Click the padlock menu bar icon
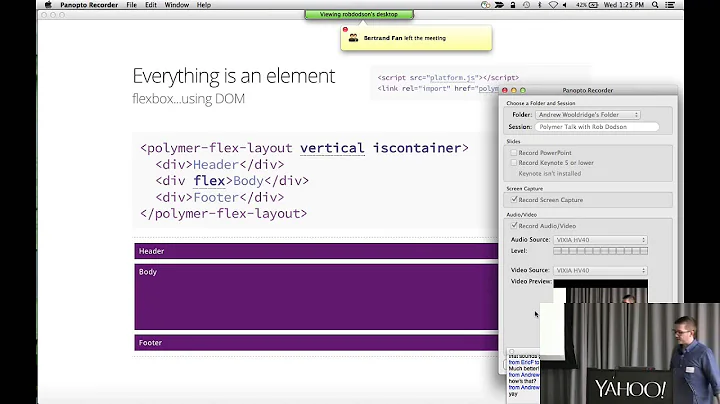This screenshot has height=404, width=720. (x=512, y=5)
